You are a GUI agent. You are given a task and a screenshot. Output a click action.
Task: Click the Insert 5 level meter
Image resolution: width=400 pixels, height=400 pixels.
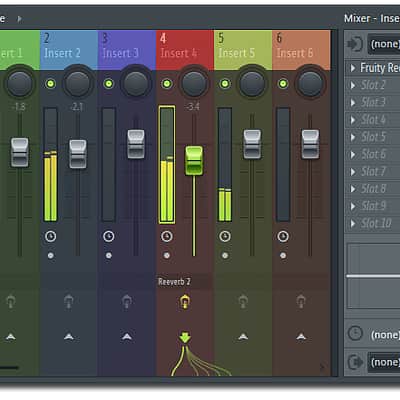(x=225, y=165)
